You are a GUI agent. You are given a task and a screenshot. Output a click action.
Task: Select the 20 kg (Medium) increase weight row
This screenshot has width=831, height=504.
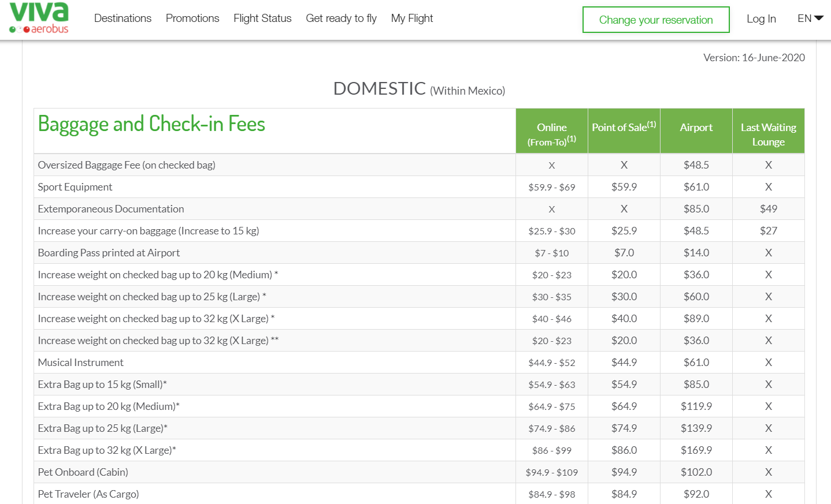[x=158, y=275]
